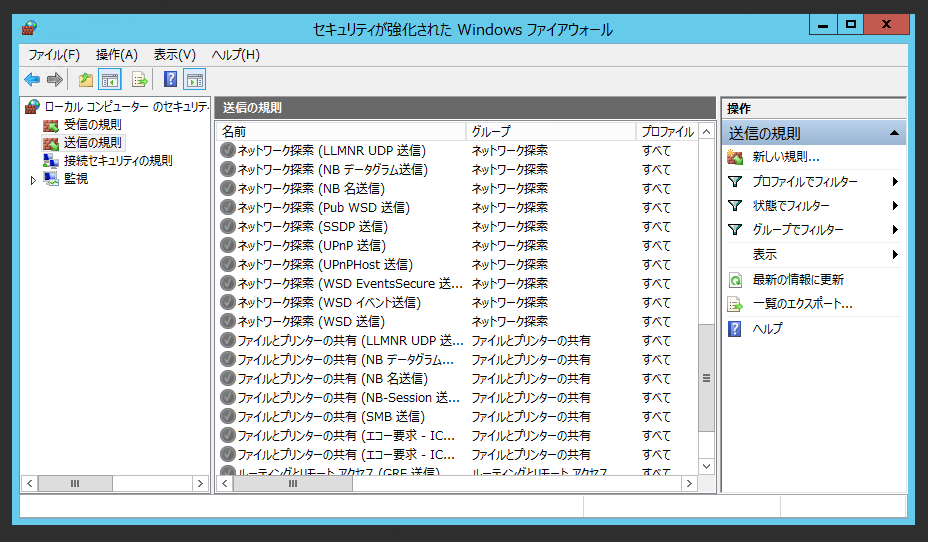Click ヘルプ in the actions pane
The image size is (928, 542).
[x=767, y=328]
